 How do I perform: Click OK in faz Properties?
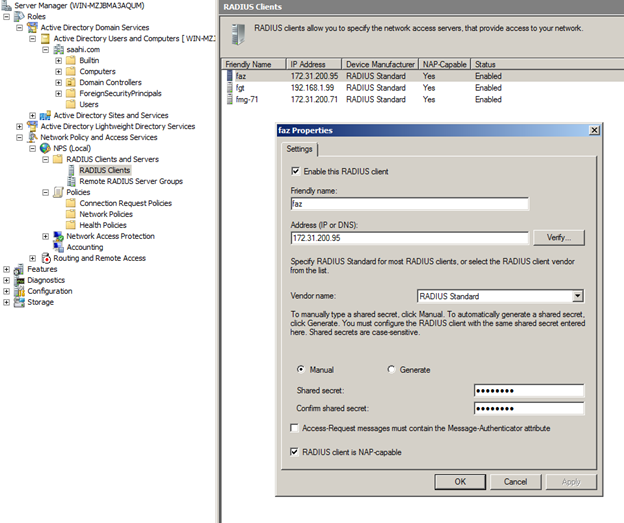(460, 481)
